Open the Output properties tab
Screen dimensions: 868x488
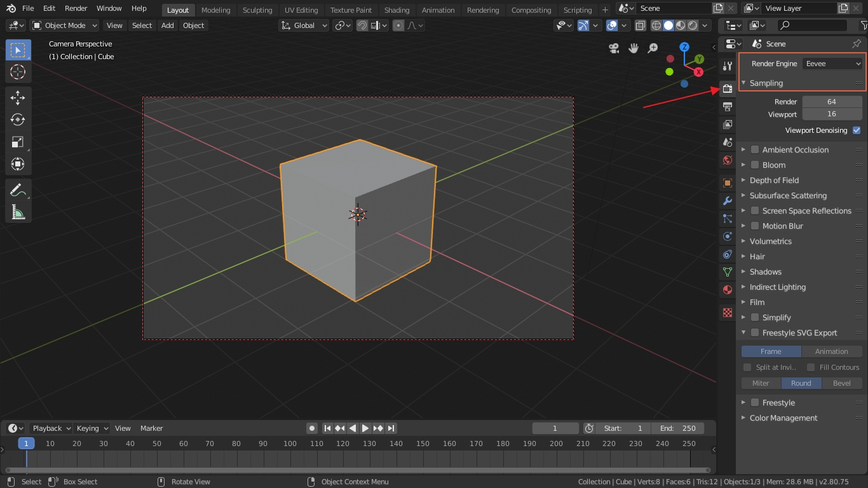pyautogui.click(x=728, y=107)
